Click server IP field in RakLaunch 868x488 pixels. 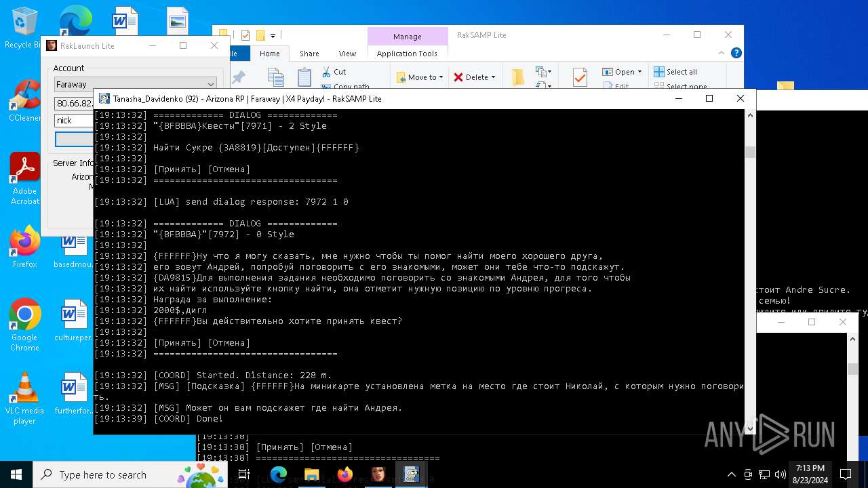[73, 103]
